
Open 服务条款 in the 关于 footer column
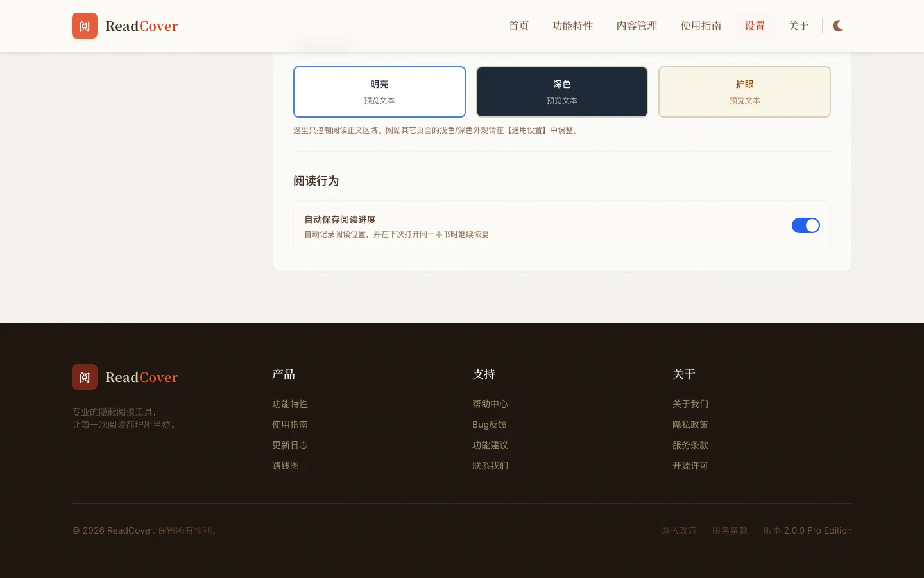tap(690, 445)
